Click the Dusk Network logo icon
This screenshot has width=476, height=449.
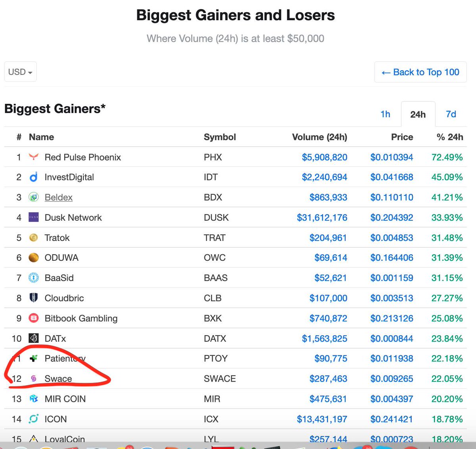click(x=34, y=217)
